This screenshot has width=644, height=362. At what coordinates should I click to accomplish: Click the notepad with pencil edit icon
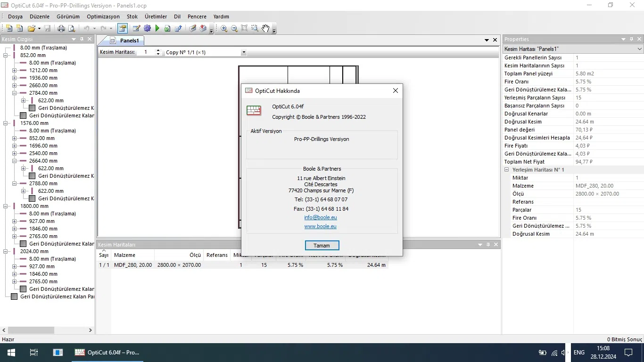tap(137, 28)
